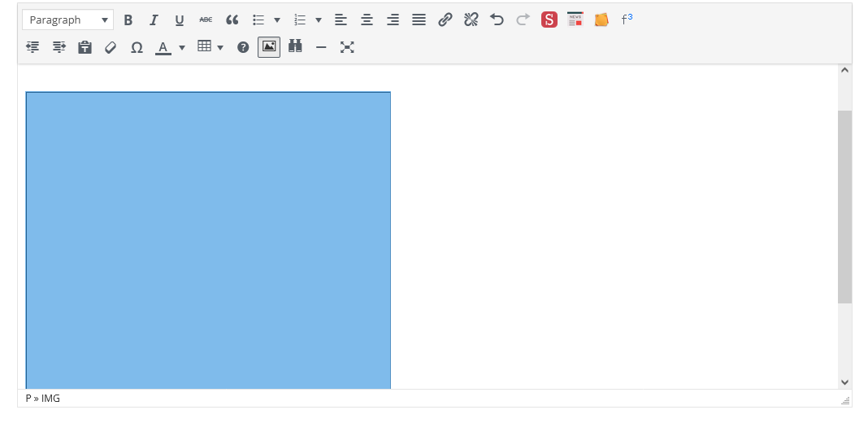The width and height of the screenshot is (868, 423).
Task: Toggle underline formatting
Action: click(180, 20)
